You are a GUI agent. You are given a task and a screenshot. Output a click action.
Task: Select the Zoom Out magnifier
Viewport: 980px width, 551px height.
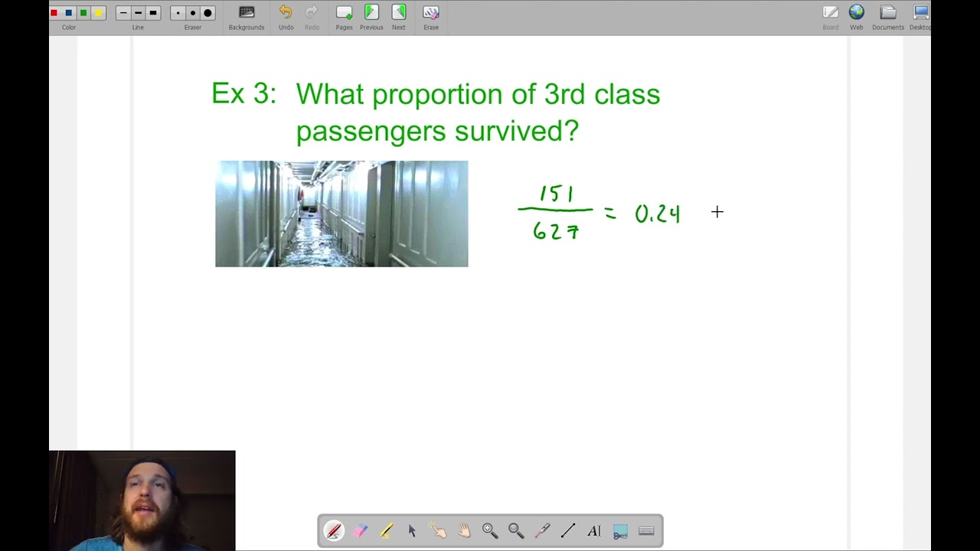516,531
